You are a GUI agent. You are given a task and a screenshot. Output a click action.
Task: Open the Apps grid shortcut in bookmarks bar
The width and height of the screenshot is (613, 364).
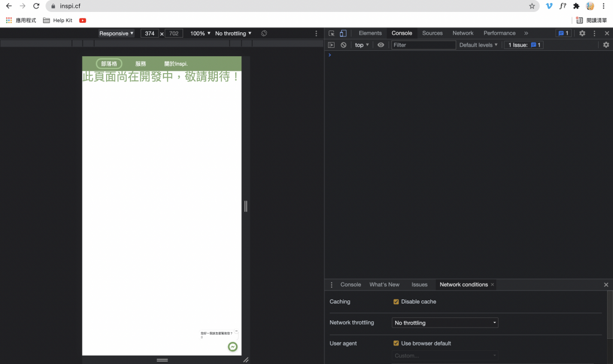pos(8,20)
